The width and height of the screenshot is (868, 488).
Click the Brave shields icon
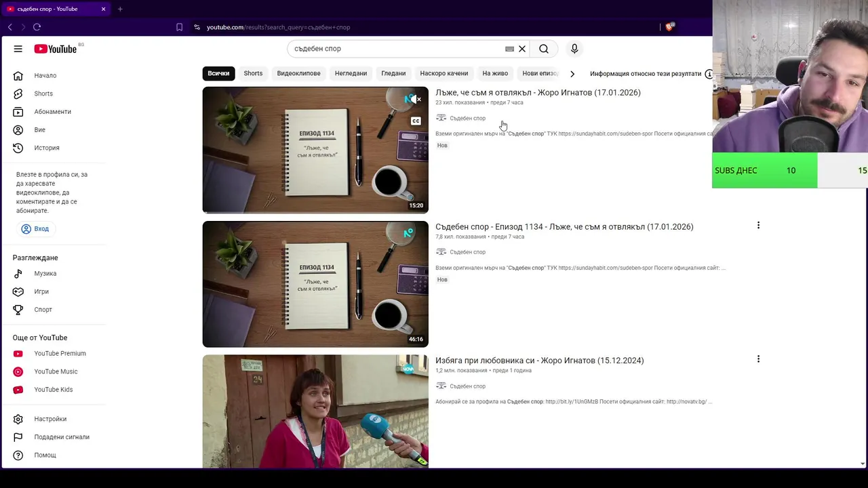669,27
